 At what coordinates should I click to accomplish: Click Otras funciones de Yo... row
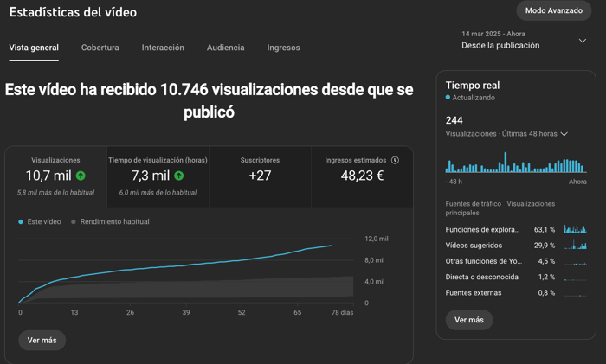[516, 261]
